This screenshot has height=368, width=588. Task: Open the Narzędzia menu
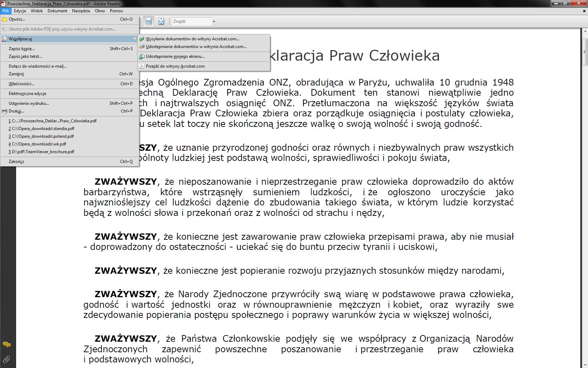[81, 11]
